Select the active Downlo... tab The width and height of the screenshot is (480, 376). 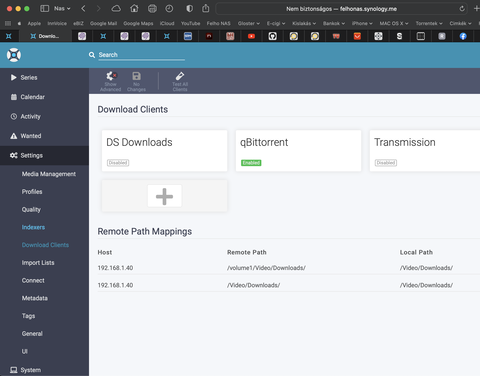[45, 36]
